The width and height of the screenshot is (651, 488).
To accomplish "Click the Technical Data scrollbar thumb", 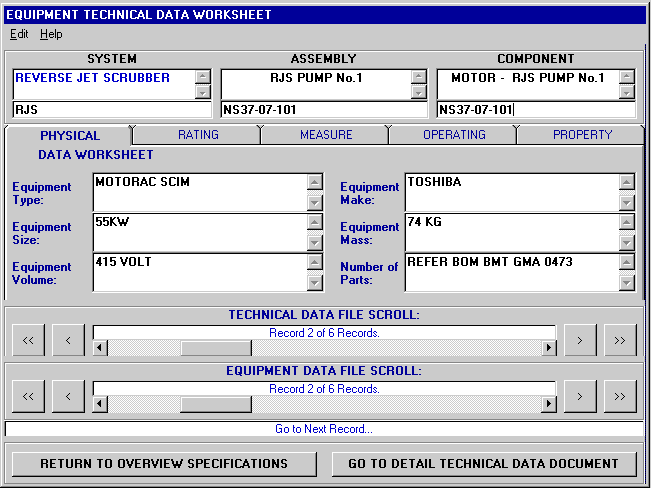I will tap(216, 348).
